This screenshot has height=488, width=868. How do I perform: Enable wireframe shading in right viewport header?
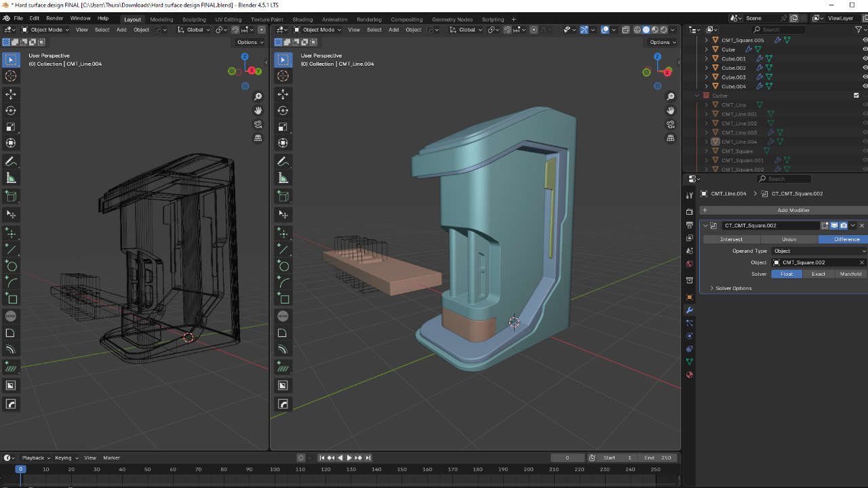[637, 30]
